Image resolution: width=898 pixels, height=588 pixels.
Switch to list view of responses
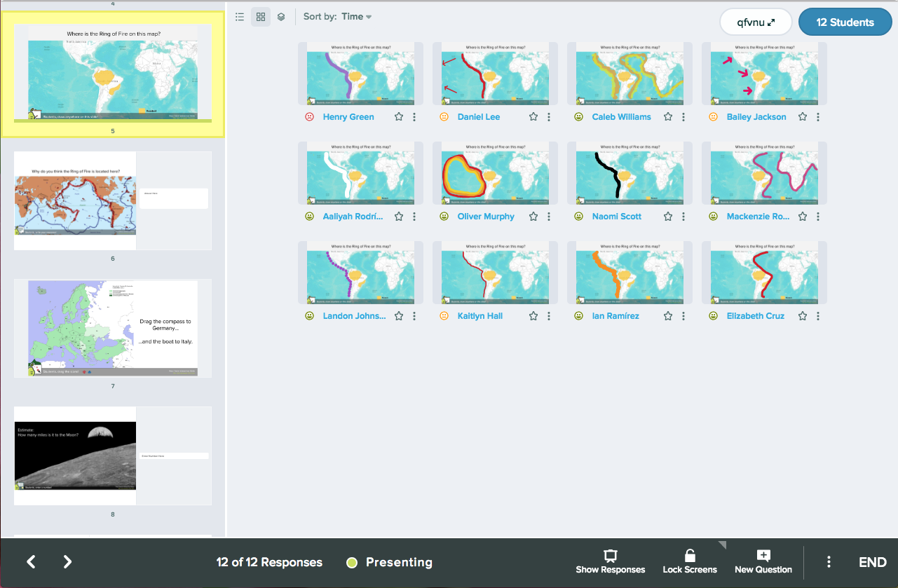point(239,17)
